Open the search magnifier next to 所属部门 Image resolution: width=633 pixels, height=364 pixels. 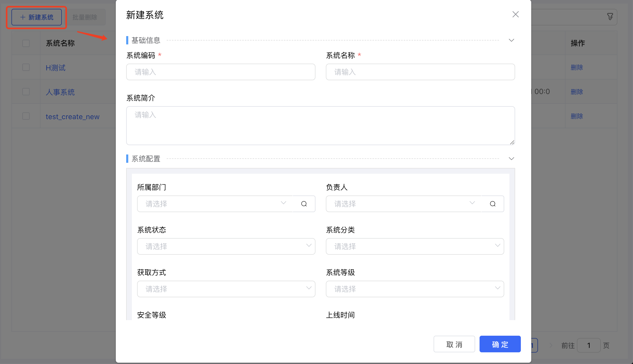coord(304,204)
